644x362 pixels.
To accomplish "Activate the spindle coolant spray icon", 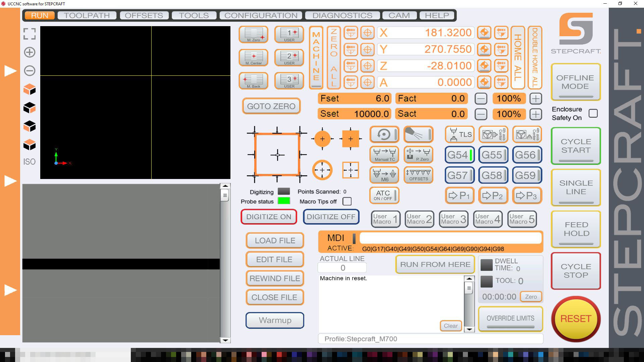I will 418,134.
